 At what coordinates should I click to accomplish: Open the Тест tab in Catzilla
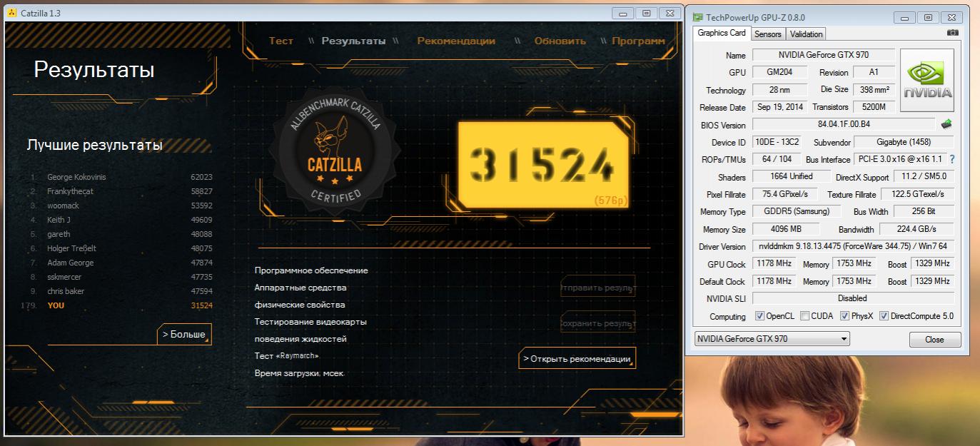[281, 41]
